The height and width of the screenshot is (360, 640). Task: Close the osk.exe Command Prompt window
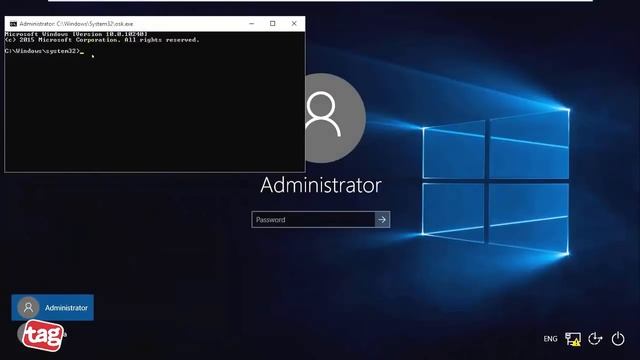294,24
